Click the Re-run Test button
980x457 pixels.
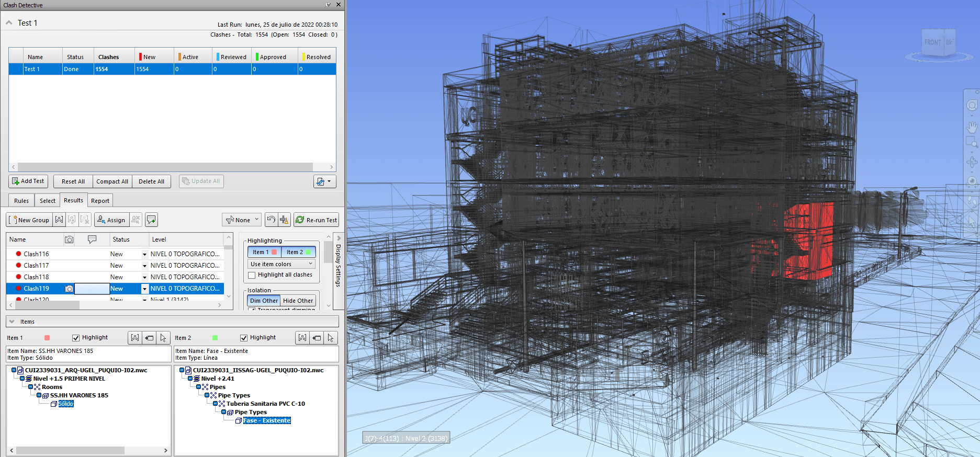click(317, 220)
